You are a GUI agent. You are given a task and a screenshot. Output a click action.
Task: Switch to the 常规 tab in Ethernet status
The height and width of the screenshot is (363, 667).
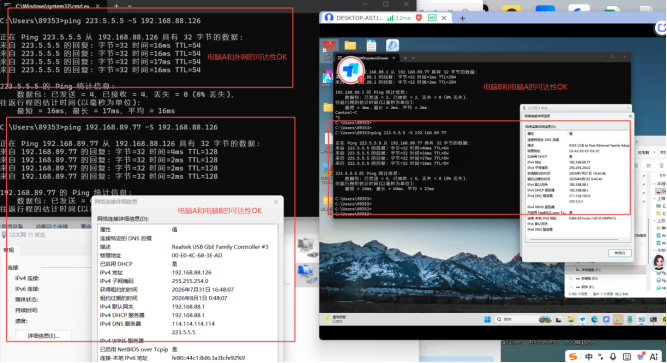pos(9,250)
